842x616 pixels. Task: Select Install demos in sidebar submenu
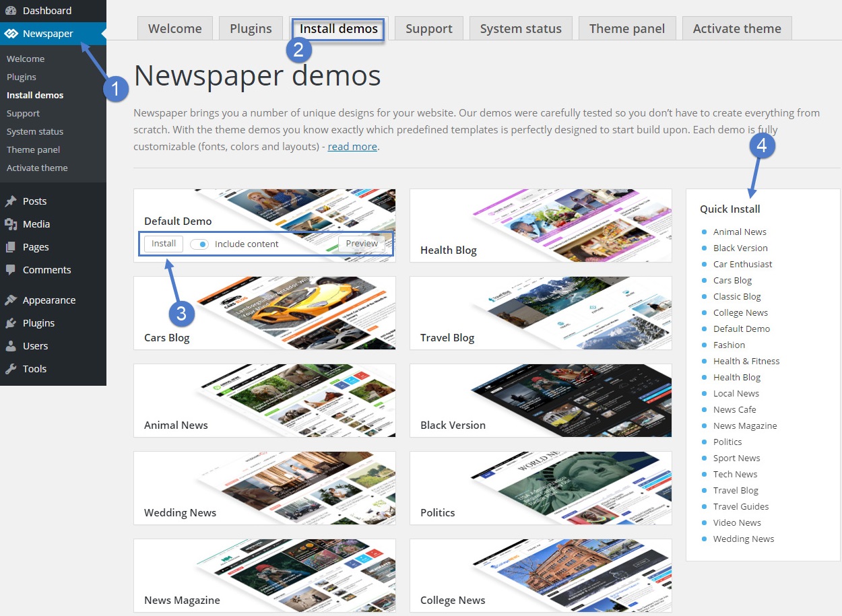click(35, 95)
